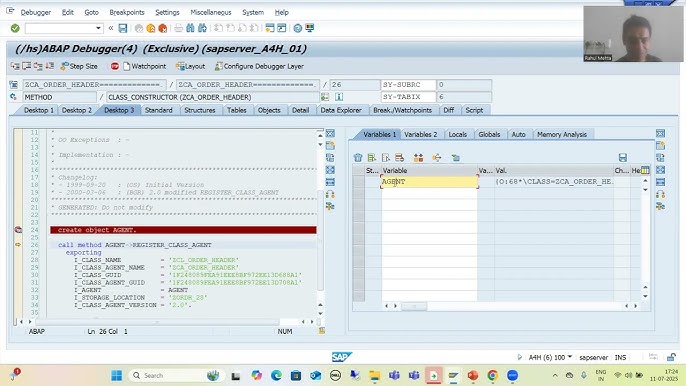Click Configure Debugger Layer button
This screenshot has height=386, width=686.
click(x=259, y=66)
